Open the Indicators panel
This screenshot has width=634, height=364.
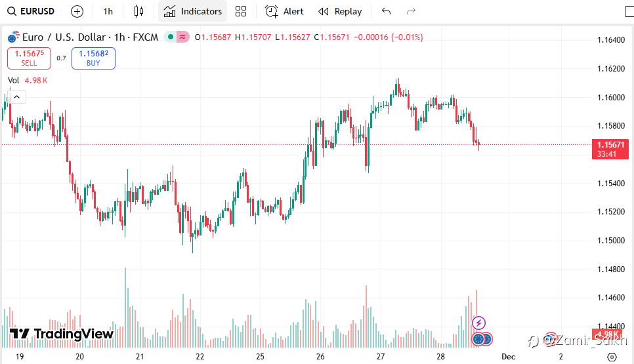pos(193,11)
